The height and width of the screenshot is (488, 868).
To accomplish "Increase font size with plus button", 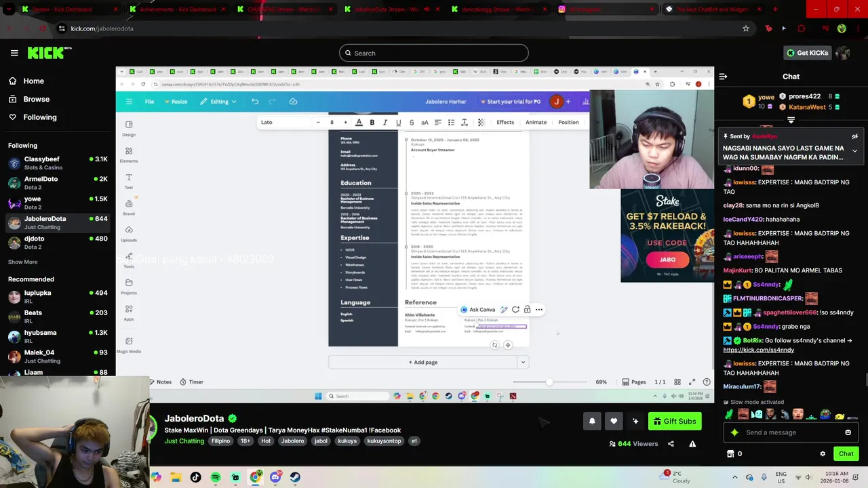I will [x=345, y=123].
